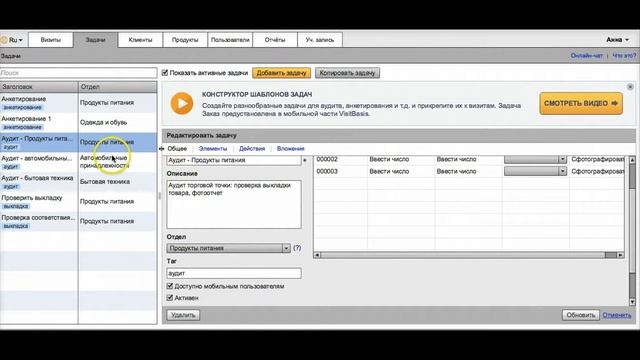Viewport: 640px width, 360px height.
Task: Click the Добавить задачу button
Action: (x=281, y=73)
